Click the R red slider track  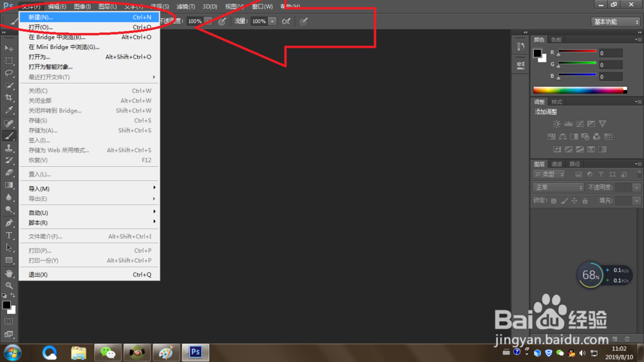(x=577, y=52)
